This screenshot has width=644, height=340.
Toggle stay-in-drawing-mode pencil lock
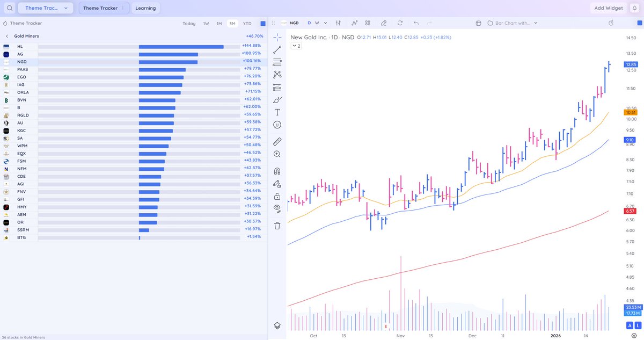click(x=277, y=184)
